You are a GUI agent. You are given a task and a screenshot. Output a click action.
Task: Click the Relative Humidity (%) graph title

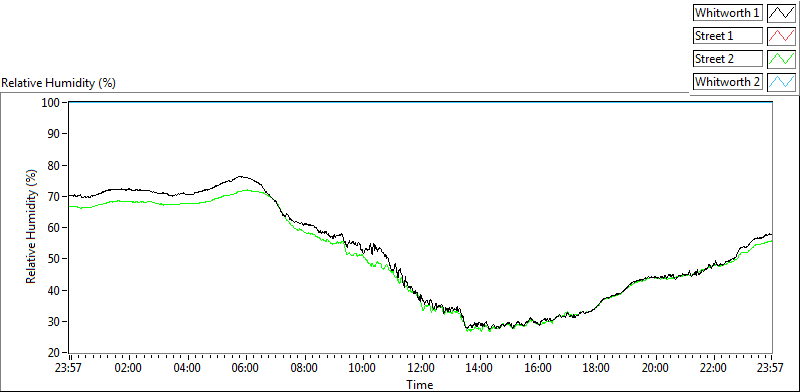(59, 83)
